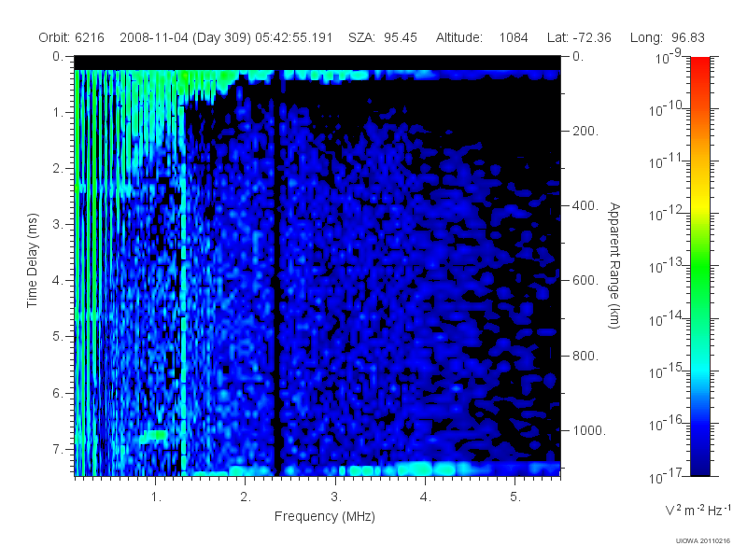Click the Lat: -72.36 text
The width and height of the screenshot is (747, 560).
pyautogui.click(x=579, y=37)
